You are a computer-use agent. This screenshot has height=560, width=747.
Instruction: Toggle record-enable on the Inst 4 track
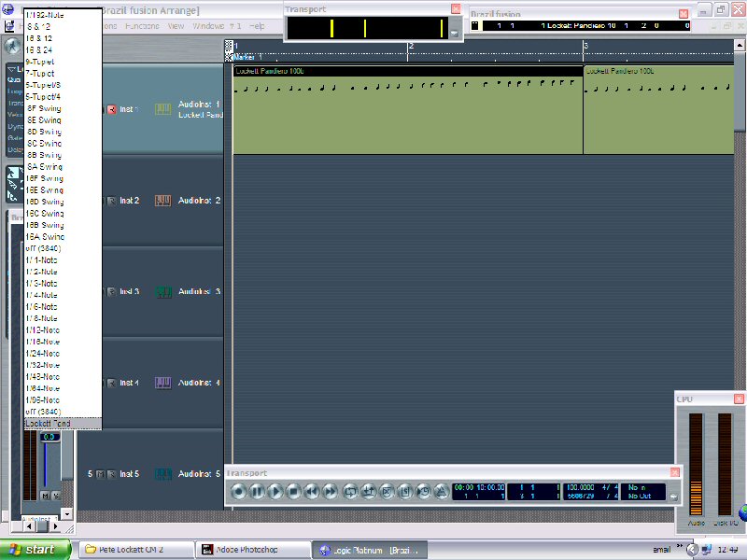click(111, 383)
